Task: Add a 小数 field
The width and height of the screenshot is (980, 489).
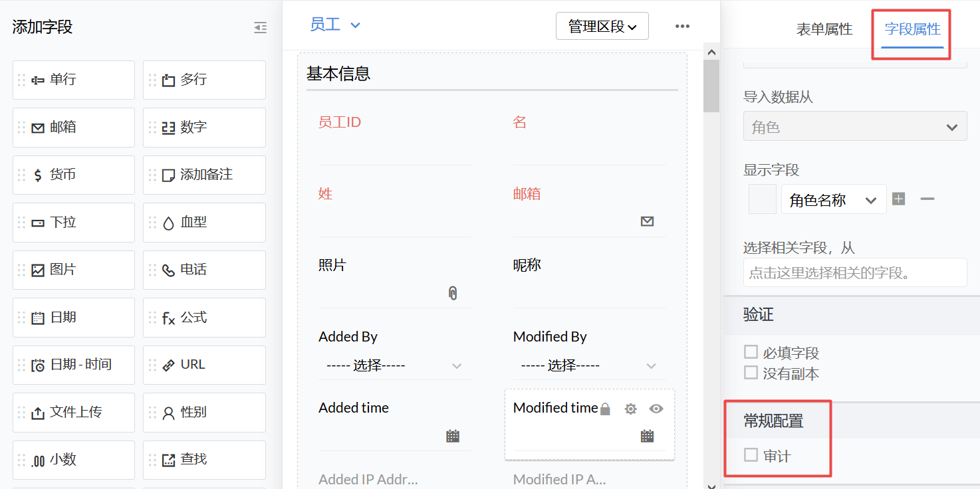Action: coord(74,460)
